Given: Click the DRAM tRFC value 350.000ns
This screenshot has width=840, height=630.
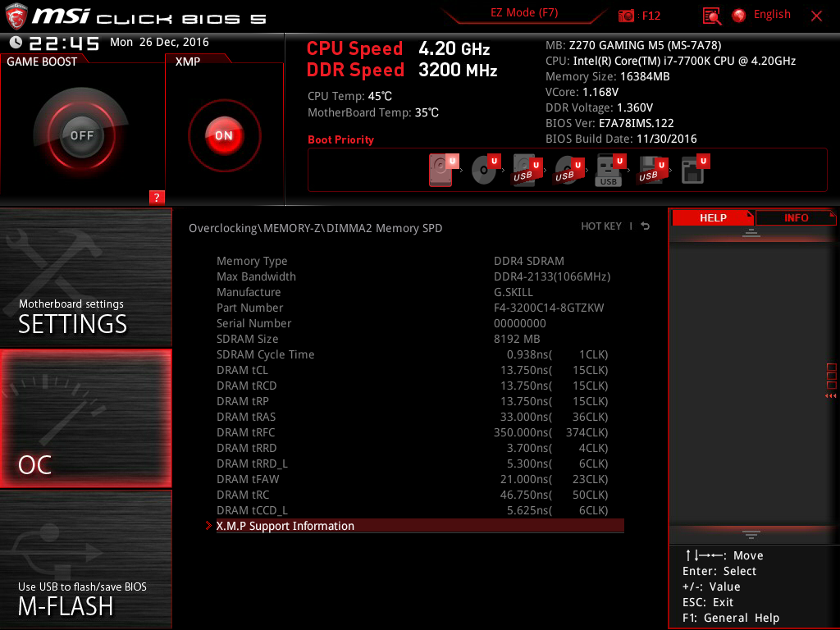Looking at the screenshot, I should point(523,432).
